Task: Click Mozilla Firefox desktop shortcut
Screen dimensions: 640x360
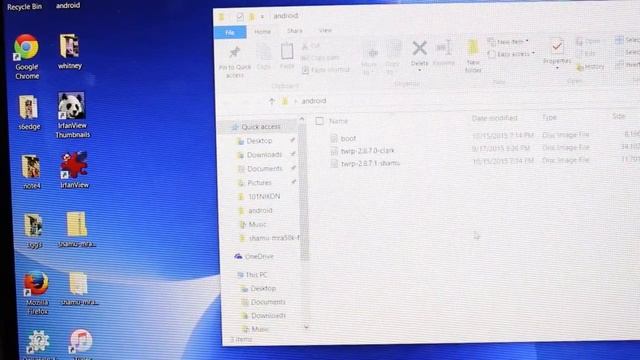Action: coord(36,293)
